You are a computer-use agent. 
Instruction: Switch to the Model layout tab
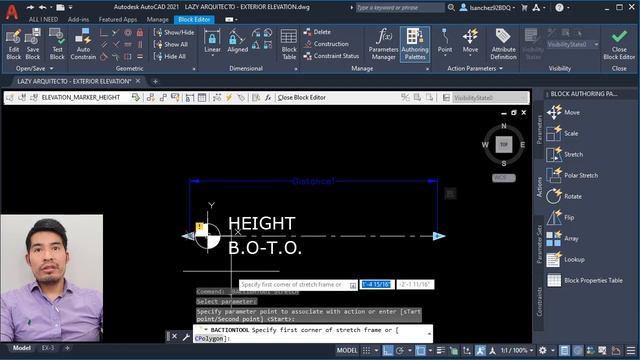[x=21, y=348]
